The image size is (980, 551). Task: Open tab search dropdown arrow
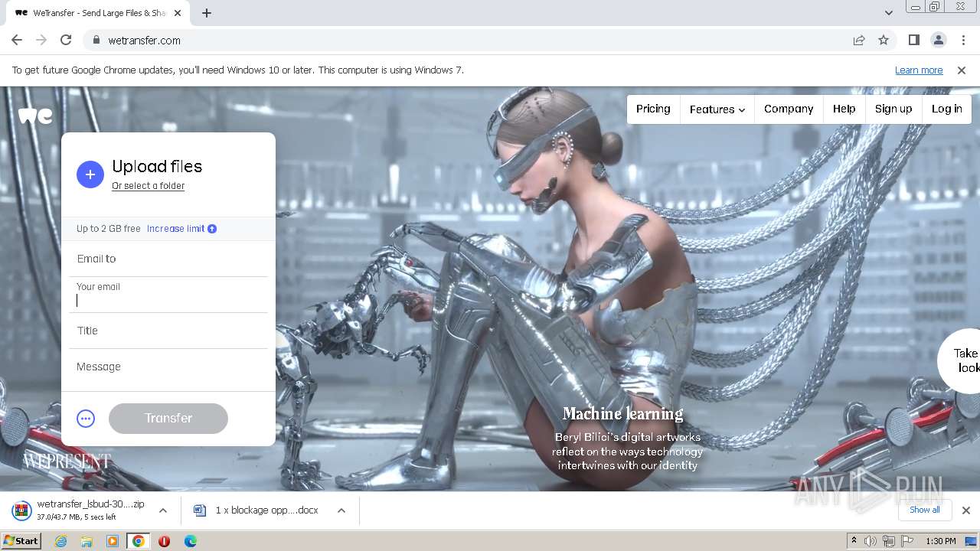pyautogui.click(x=888, y=12)
